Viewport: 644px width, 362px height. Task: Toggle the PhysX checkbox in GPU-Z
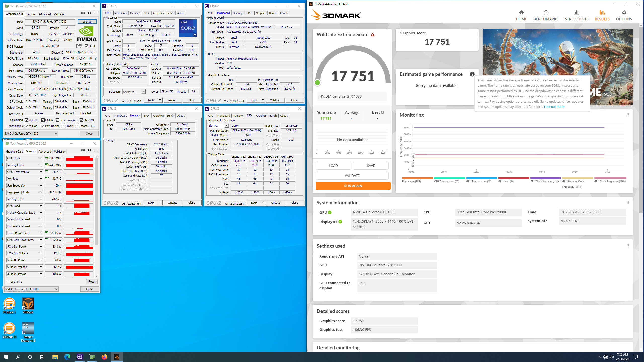63,126
